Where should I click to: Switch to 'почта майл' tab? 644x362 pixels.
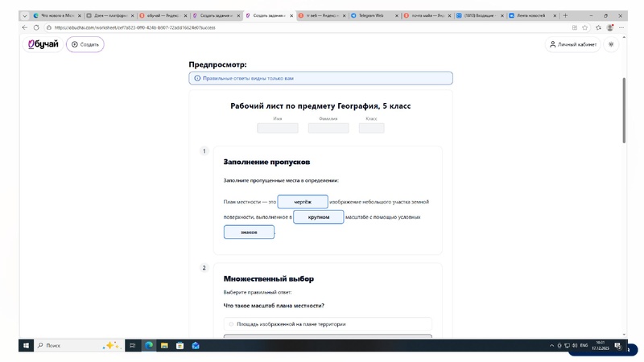tap(427, 15)
